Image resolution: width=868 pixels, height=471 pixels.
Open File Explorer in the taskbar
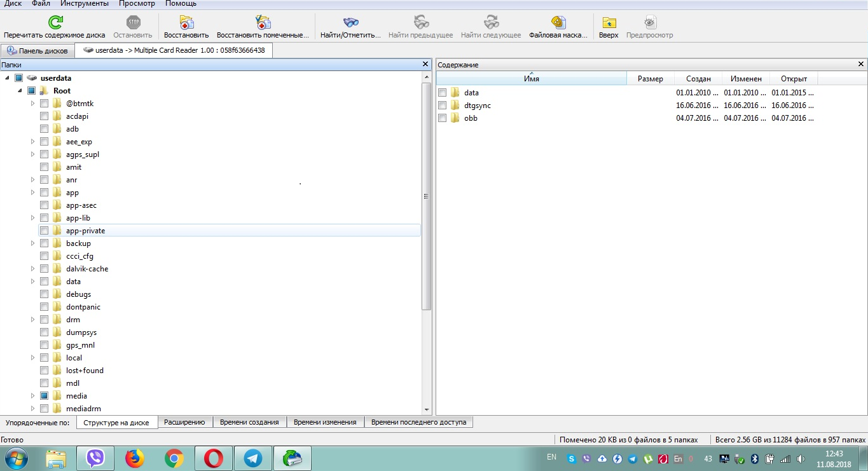click(56, 458)
